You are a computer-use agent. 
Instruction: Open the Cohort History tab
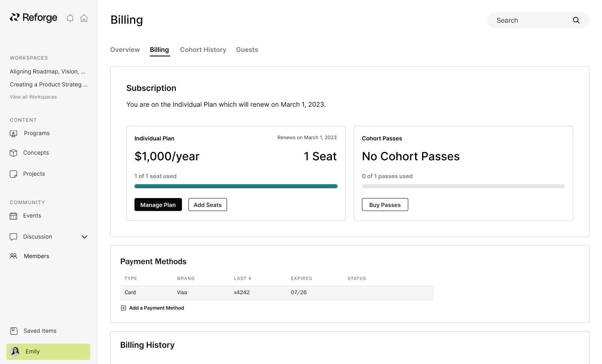[203, 50]
